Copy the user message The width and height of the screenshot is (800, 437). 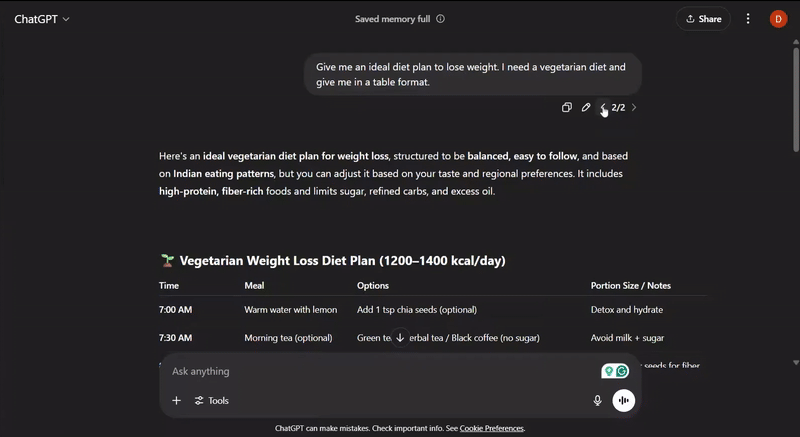pyautogui.click(x=567, y=107)
